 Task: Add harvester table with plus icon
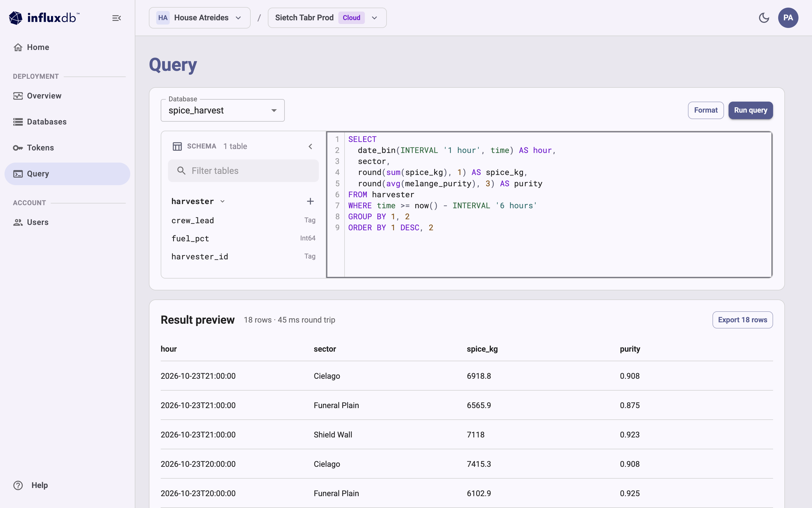click(x=310, y=201)
